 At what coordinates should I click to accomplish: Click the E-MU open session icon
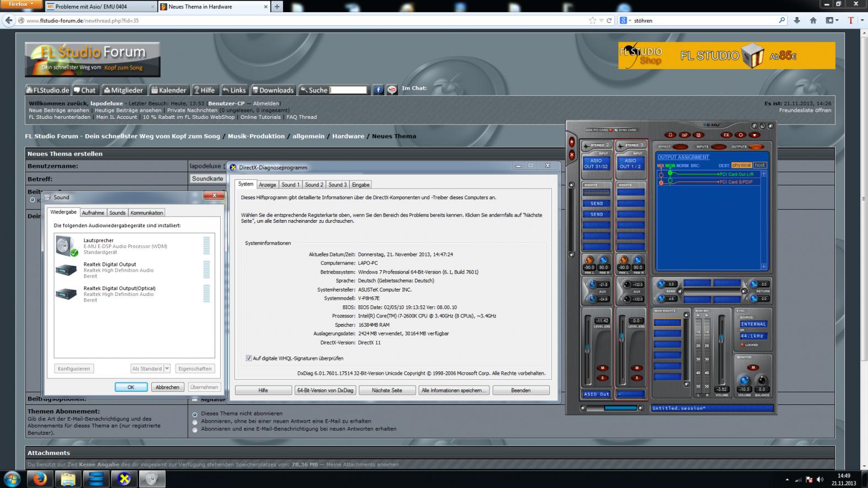pos(685,135)
